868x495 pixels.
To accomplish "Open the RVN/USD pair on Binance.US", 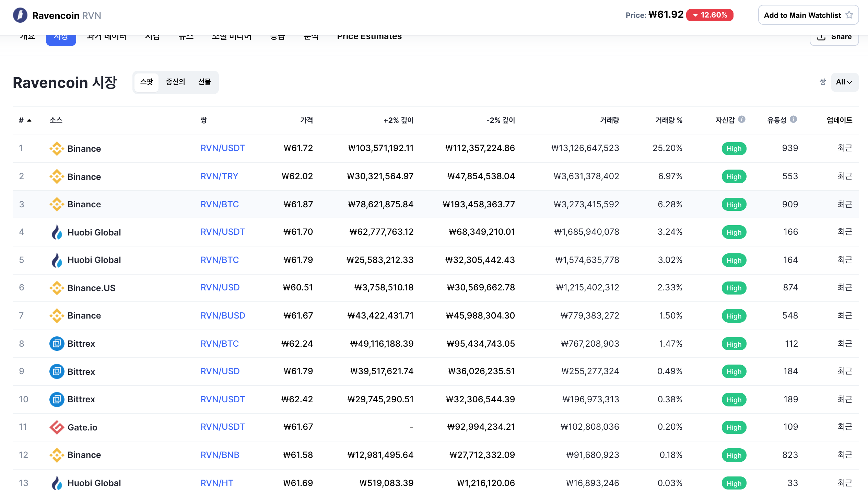I will click(220, 287).
